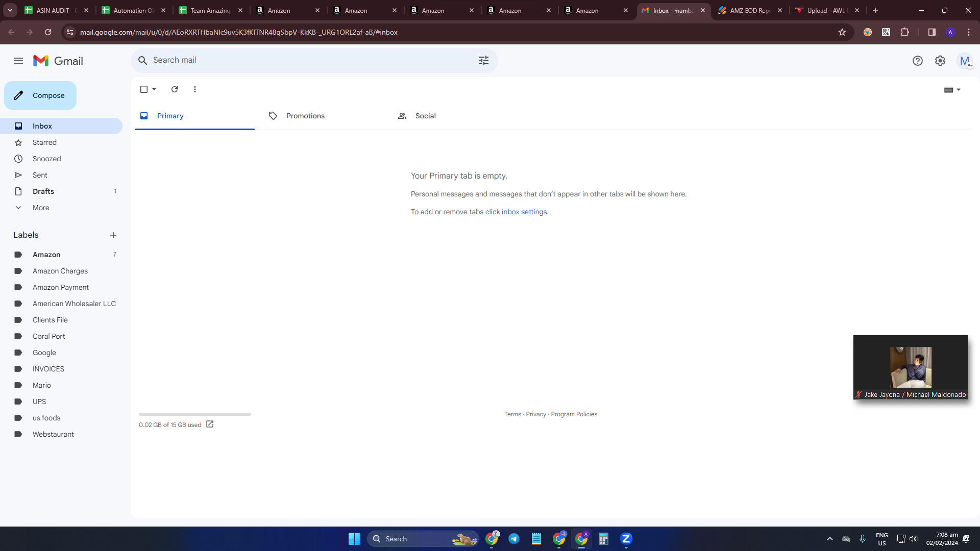Tick the select-all messages checkbox
980x551 pixels.
(x=144, y=89)
